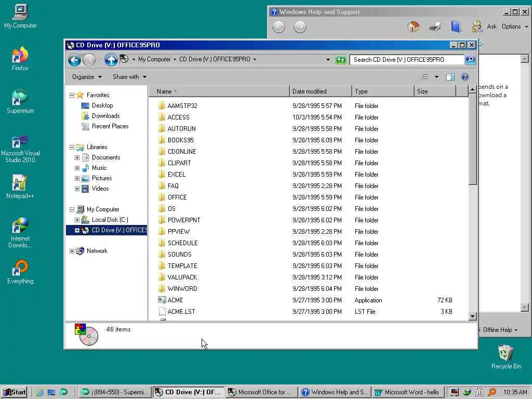Click Print icon in Help and Support
The width and height of the screenshot is (532, 399).
point(435,26)
